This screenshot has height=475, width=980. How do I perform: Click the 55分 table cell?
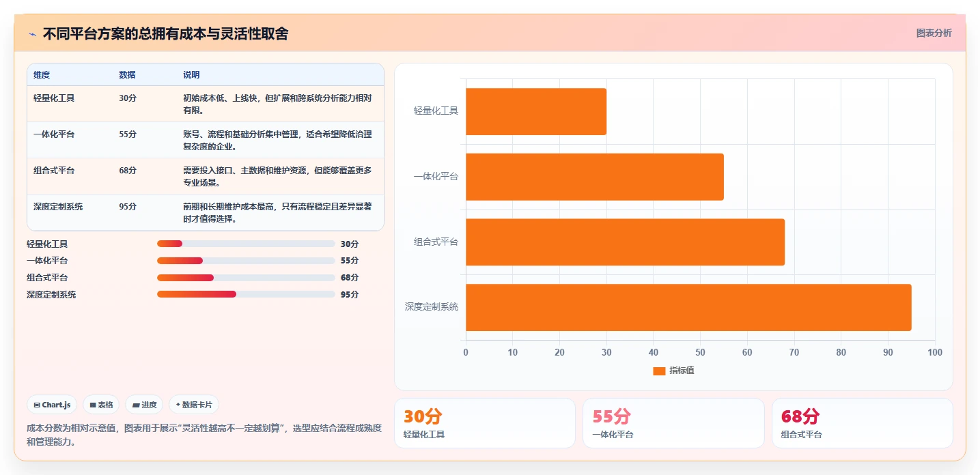pyautogui.click(x=128, y=134)
